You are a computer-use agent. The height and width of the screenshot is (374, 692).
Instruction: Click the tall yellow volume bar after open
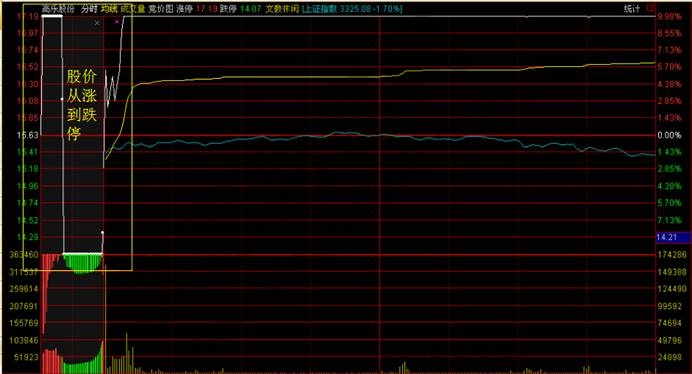(x=127, y=353)
